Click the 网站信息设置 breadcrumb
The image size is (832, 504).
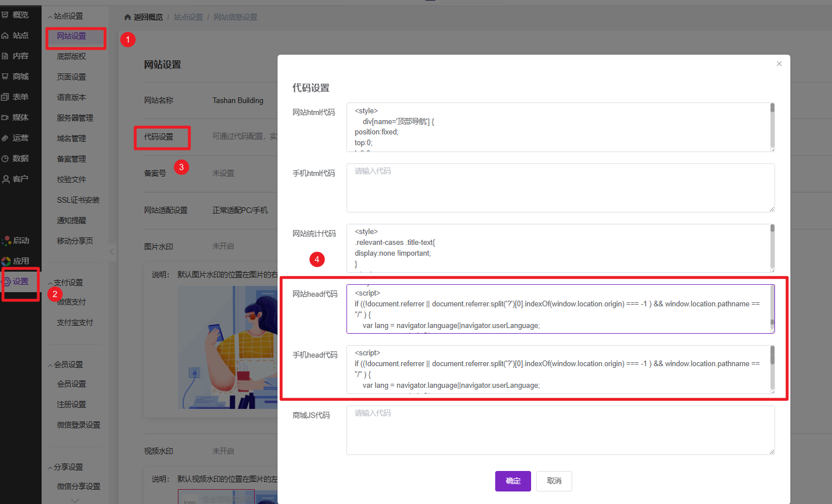pyautogui.click(x=235, y=17)
